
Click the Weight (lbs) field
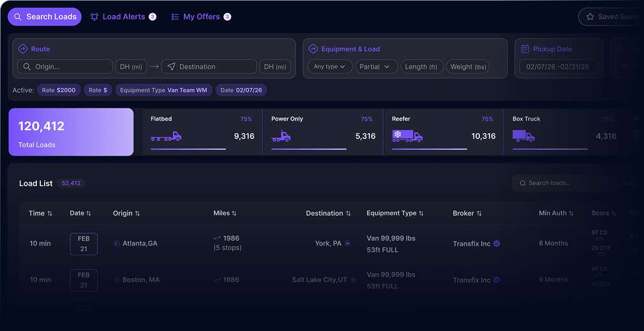(468, 66)
